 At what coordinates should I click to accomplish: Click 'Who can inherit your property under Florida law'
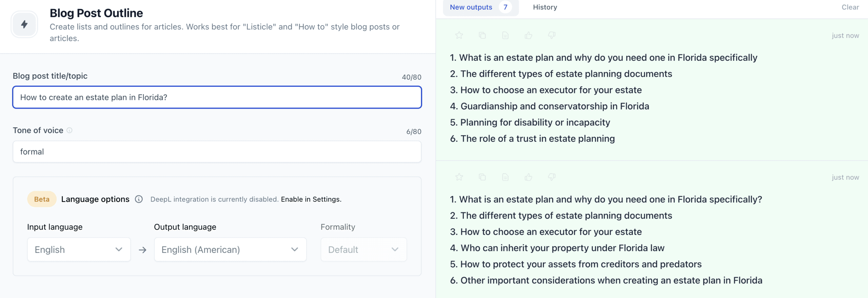coord(557,248)
